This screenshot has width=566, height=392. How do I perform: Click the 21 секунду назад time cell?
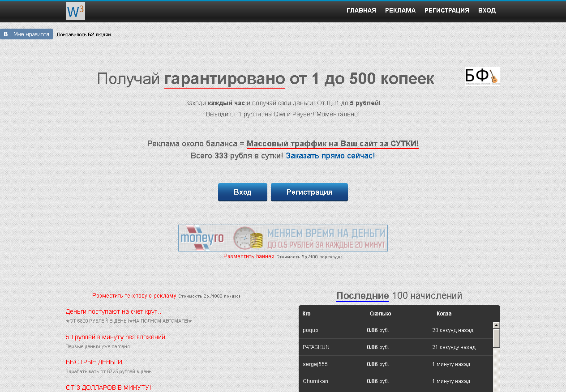[x=454, y=347]
